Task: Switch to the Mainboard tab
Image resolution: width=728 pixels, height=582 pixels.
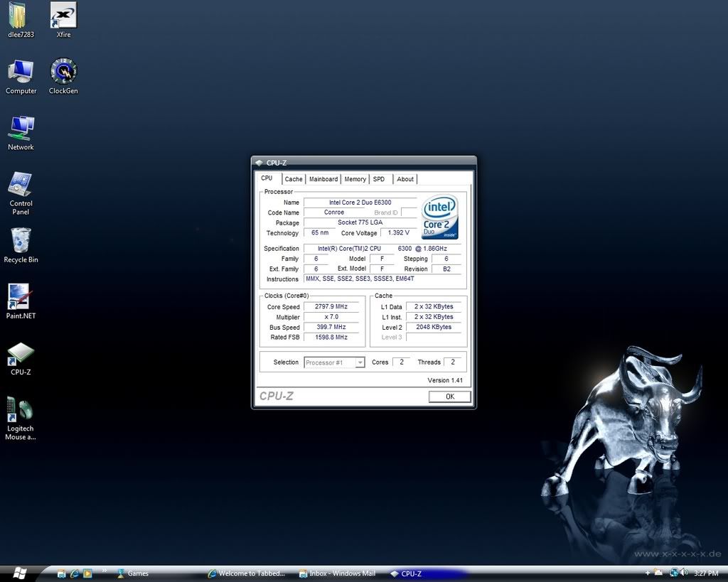Action: click(x=323, y=179)
